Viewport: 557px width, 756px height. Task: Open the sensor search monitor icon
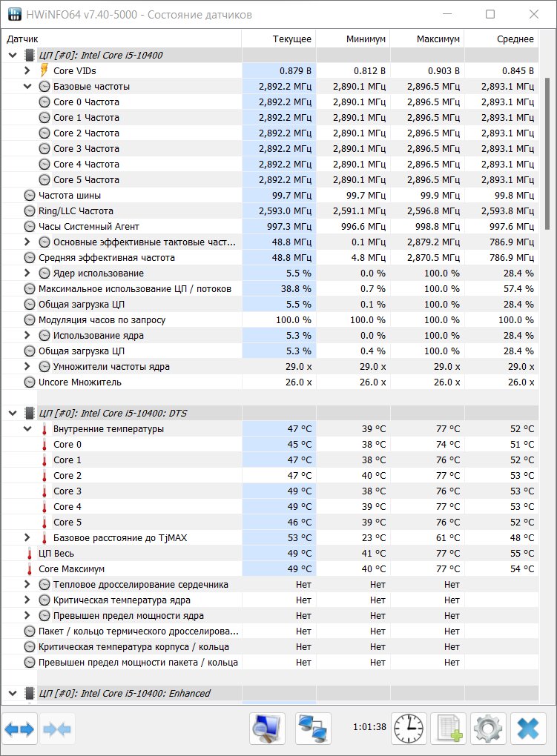pyautogui.click(x=268, y=729)
